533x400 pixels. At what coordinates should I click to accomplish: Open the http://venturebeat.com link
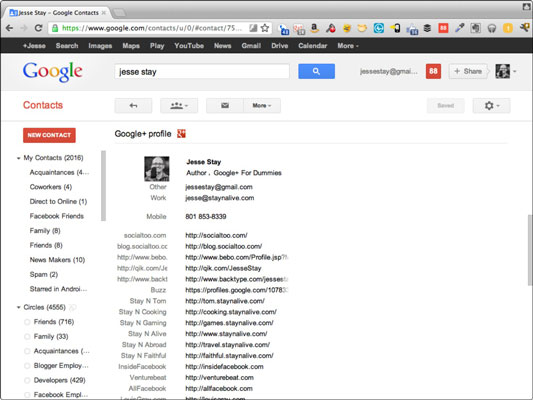click(219, 378)
